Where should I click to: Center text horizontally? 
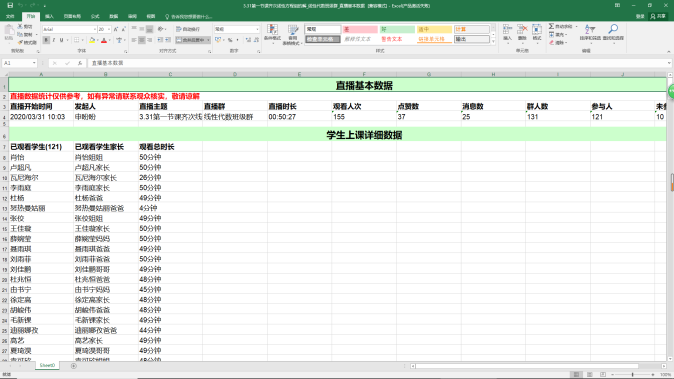point(142,40)
